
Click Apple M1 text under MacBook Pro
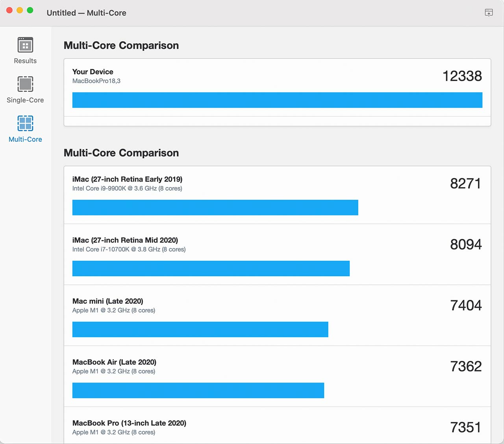pyautogui.click(x=114, y=432)
